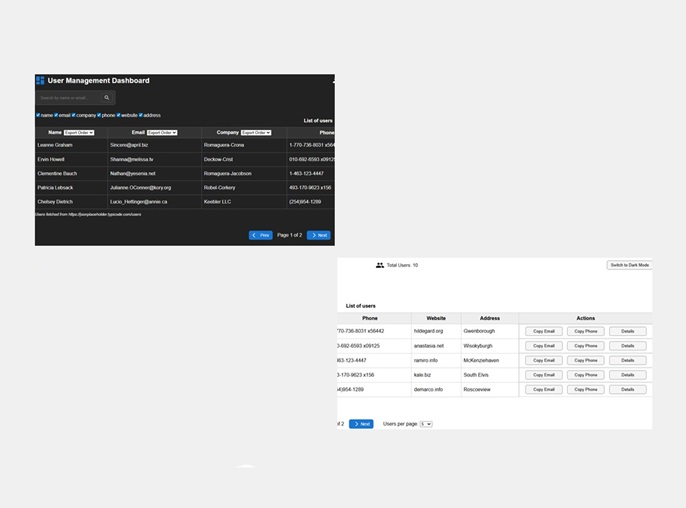Screen dimensions: 686x508
Task: Copy phone for the Wisokyburgh row
Action: click(585, 346)
